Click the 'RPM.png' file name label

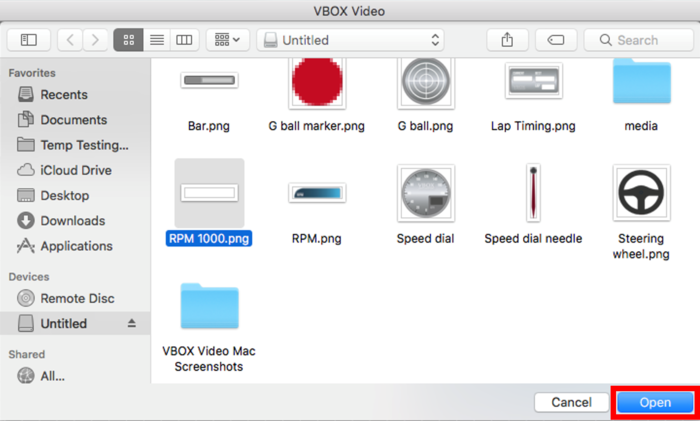[317, 238]
